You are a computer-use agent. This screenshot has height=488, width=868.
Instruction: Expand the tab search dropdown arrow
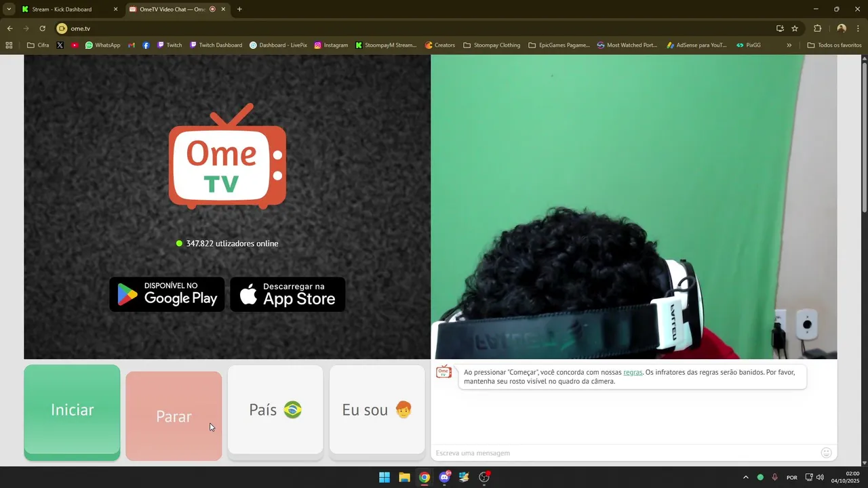(x=9, y=9)
